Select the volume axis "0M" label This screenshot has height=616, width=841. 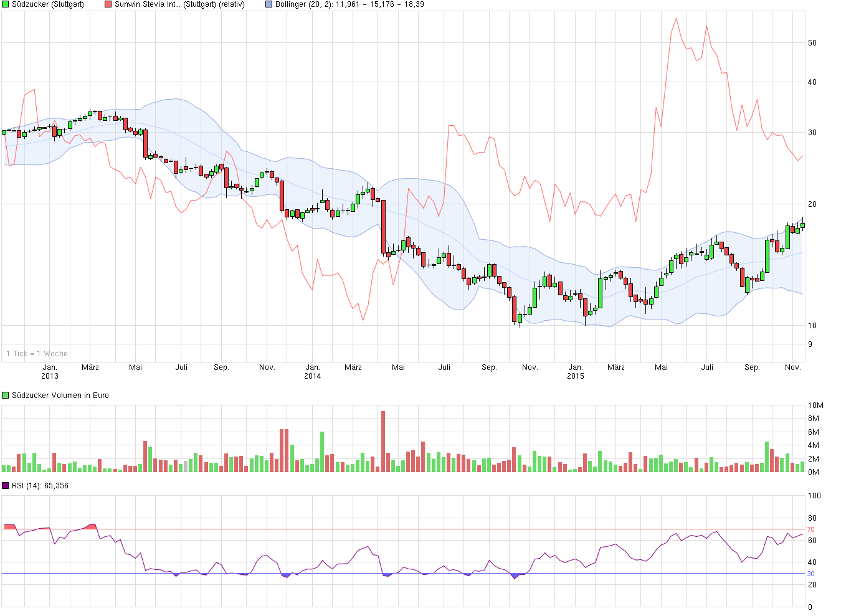814,472
